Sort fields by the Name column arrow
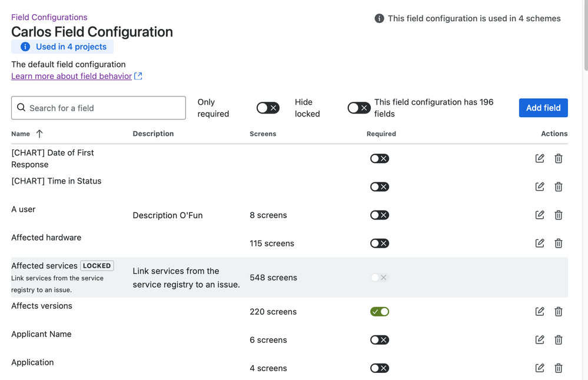The height and width of the screenshot is (380, 588). [39, 134]
